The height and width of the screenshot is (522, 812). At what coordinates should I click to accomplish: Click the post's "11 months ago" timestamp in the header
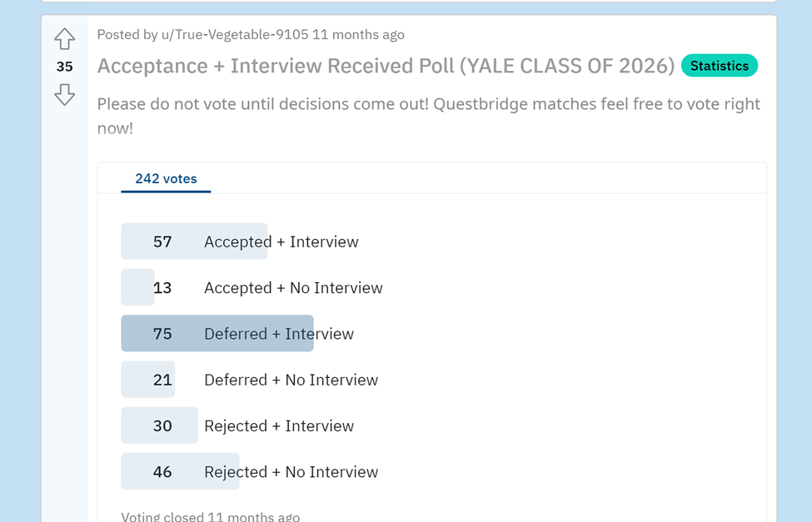click(x=358, y=35)
